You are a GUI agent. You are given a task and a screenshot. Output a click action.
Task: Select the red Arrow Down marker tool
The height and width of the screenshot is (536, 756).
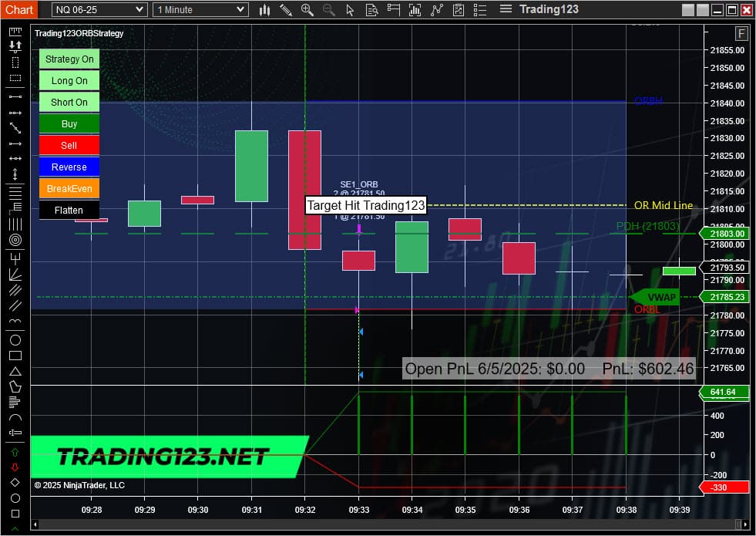pyautogui.click(x=15, y=467)
